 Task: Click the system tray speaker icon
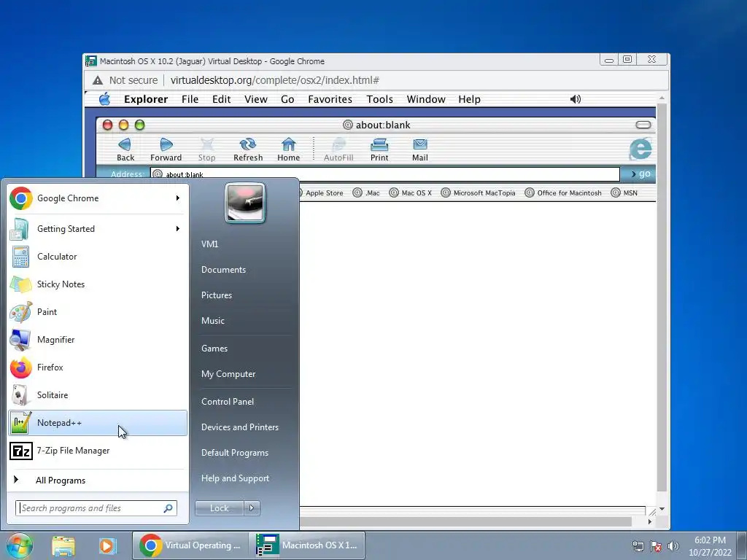(x=673, y=545)
